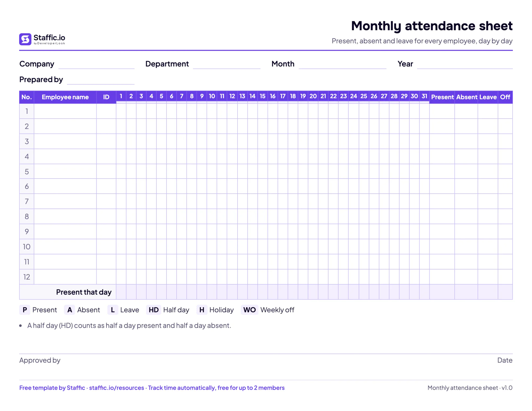The width and height of the screenshot is (532, 411).
Task: Click the ID cell in row 8
Action: [x=106, y=216]
